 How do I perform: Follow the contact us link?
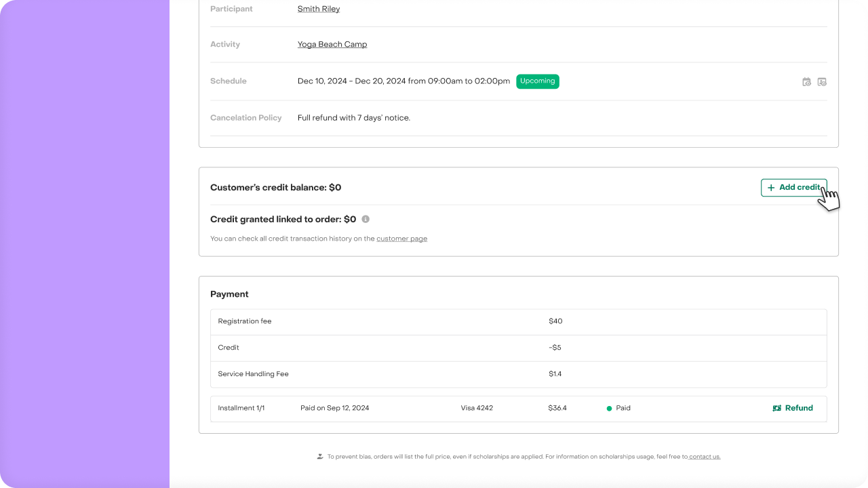click(x=705, y=457)
